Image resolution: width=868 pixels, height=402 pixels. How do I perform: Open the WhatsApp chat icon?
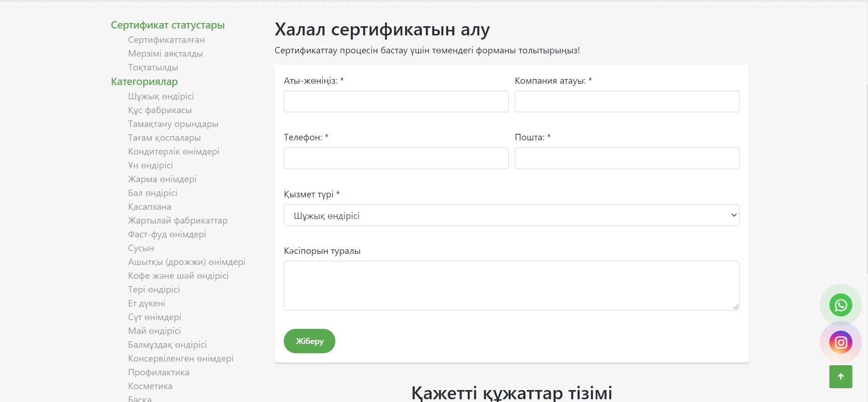[840, 305]
